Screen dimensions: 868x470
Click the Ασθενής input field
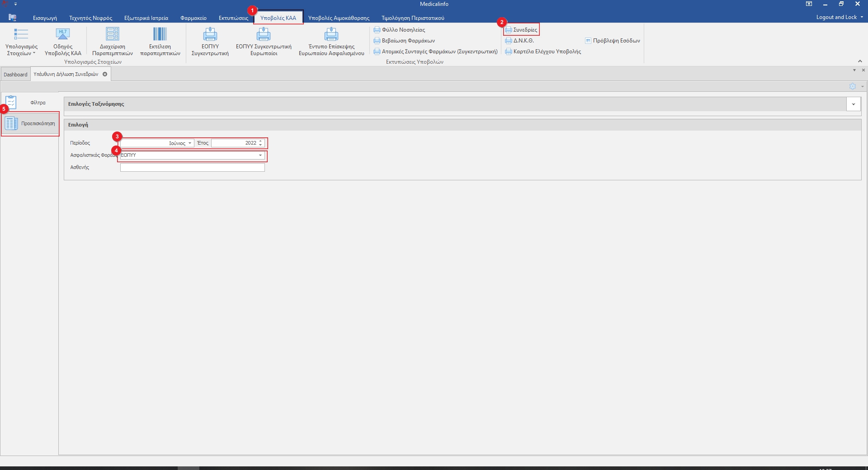coord(192,168)
